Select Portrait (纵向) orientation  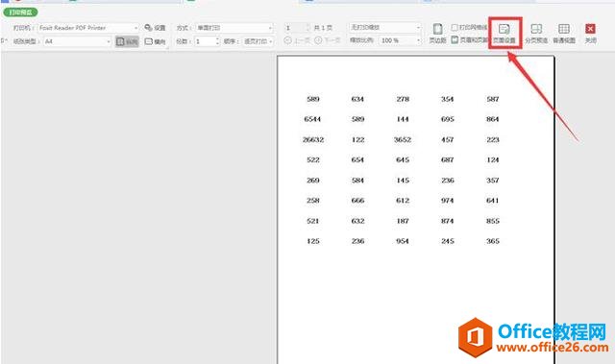127,41
